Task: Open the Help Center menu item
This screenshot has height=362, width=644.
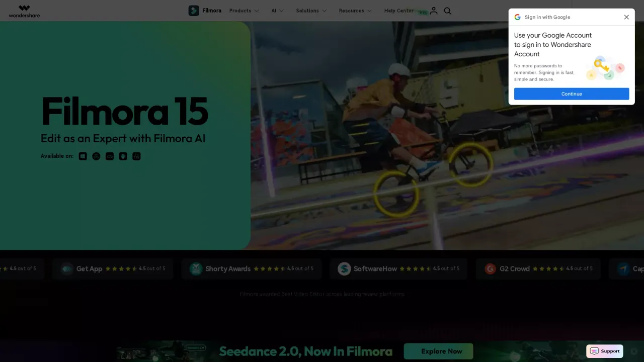Action: 399,11
